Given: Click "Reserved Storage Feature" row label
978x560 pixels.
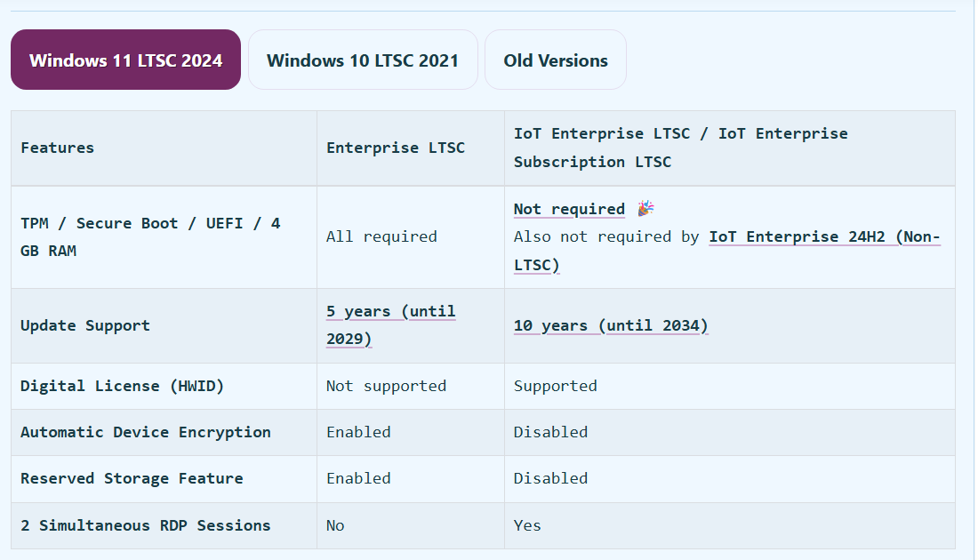Looking at the screenshot, I should point(132,478).
